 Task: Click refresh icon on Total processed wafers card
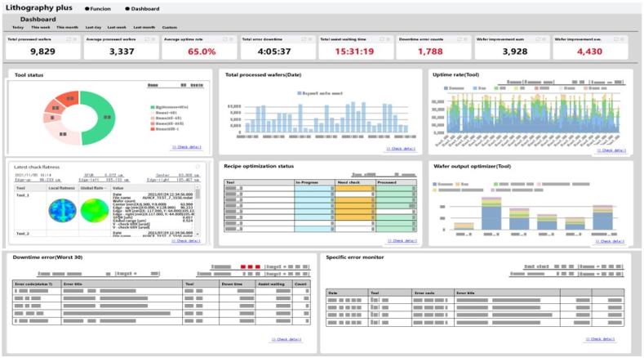68,38
